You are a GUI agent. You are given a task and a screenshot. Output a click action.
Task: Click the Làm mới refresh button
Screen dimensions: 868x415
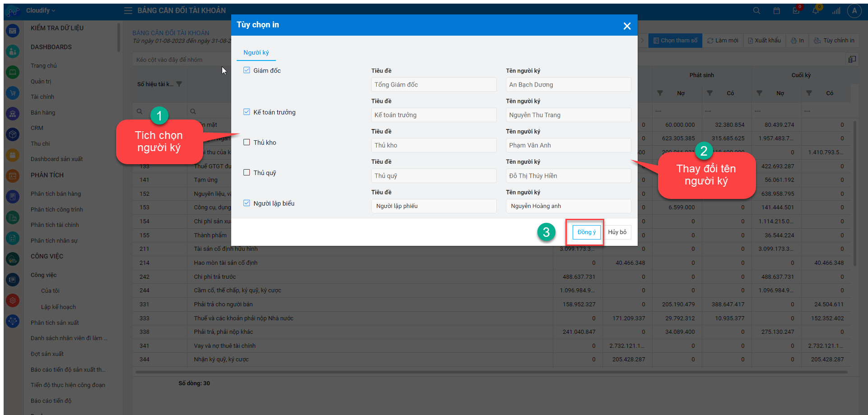[723, 40]
